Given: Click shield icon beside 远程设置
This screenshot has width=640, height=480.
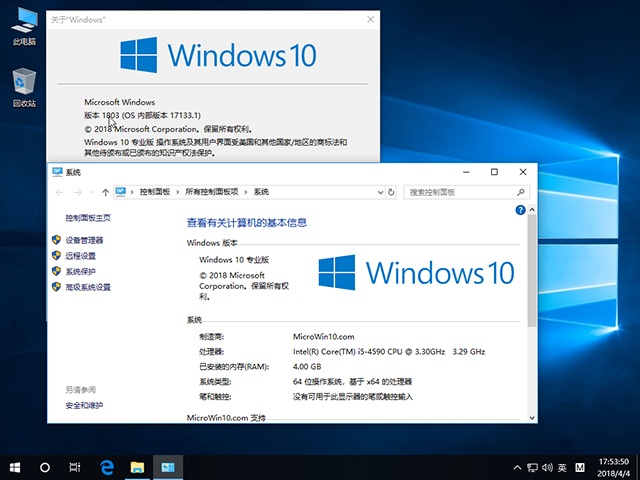Looking at the screenshot, I should pyautogui.click(x=56, y=256).
